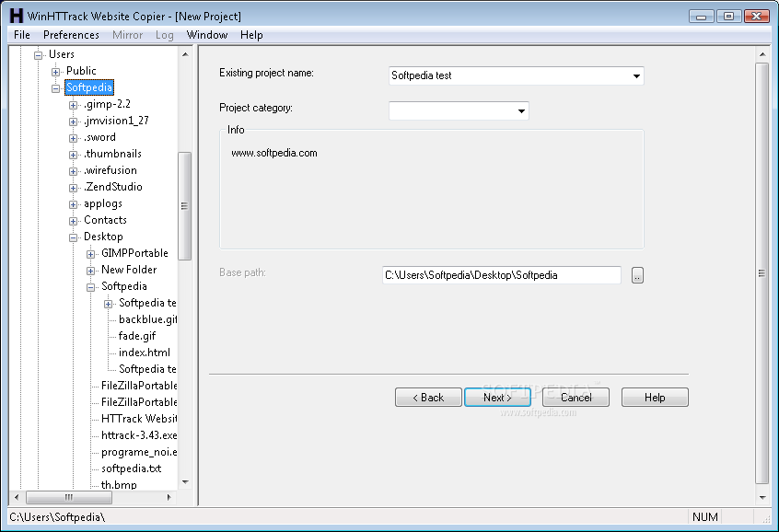
Task: Click the Next button
Action: pos(497,397)
